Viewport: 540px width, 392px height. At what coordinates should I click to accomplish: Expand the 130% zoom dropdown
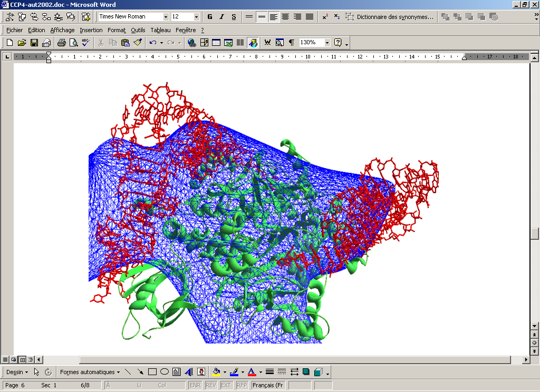327,43
